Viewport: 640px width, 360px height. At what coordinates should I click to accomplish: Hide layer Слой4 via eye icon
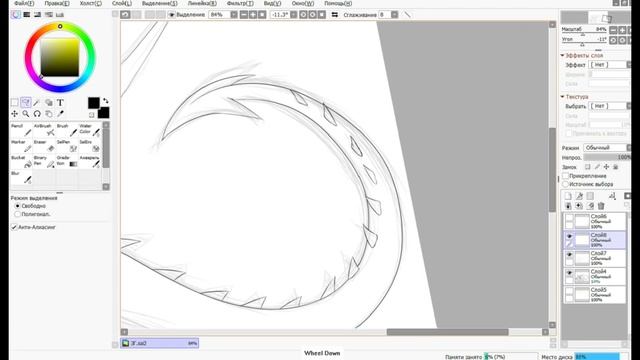[569, 273]
